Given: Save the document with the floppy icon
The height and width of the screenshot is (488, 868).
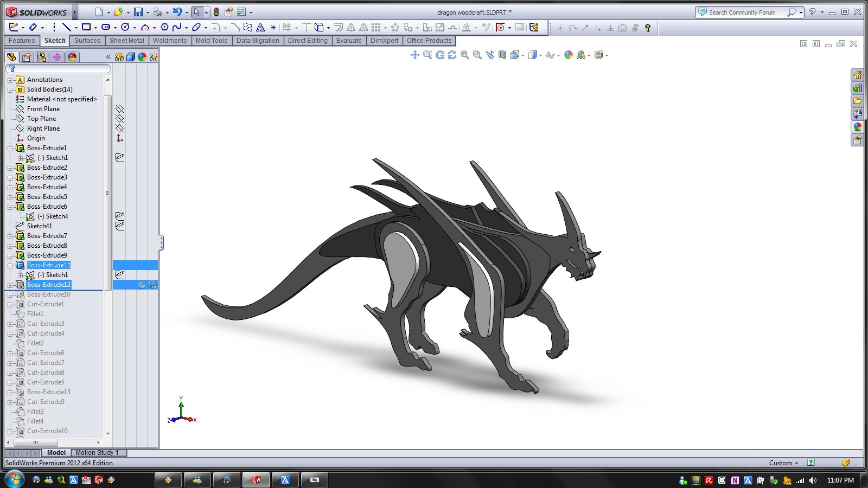Looking at the screenshot, I should pyautogui.click(x=138, y=12).
